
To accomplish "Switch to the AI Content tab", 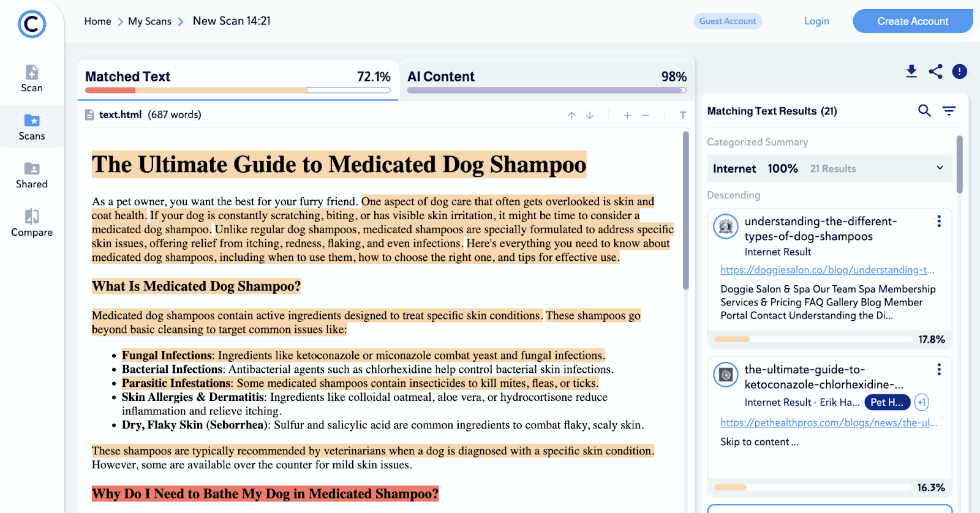I will click(546, 77).
